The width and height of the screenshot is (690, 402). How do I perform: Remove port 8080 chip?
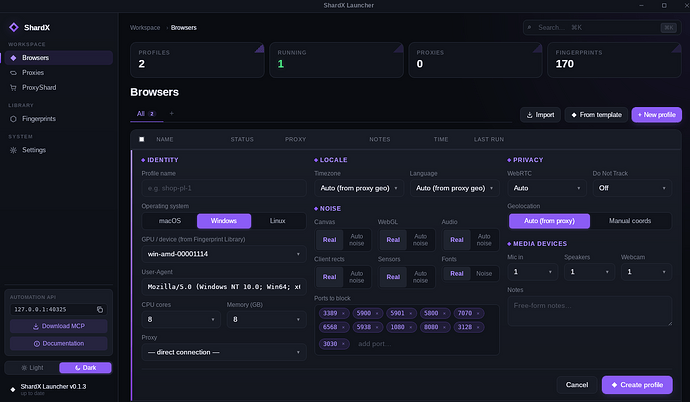[x=444, y=327]
